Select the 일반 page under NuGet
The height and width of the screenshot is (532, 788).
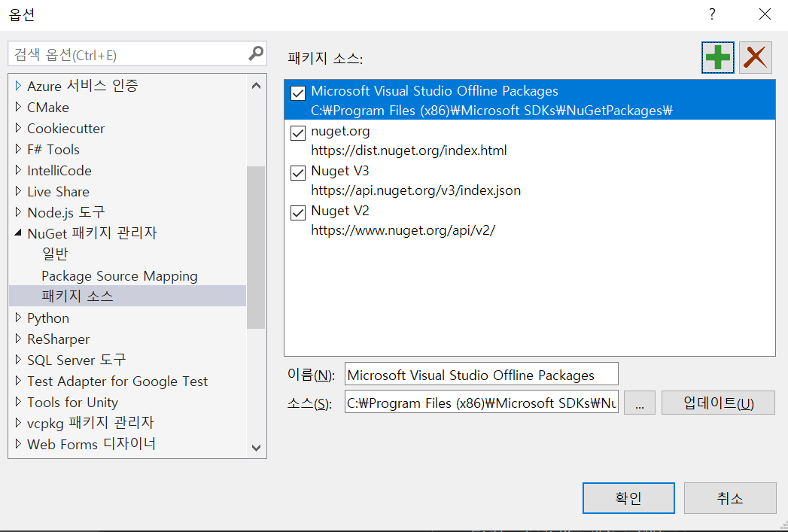click(x=55, y=254)
